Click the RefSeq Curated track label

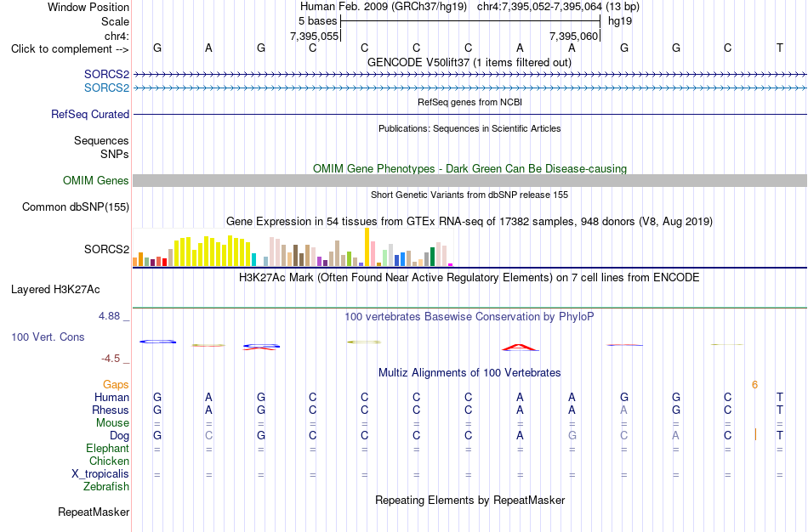89,115
